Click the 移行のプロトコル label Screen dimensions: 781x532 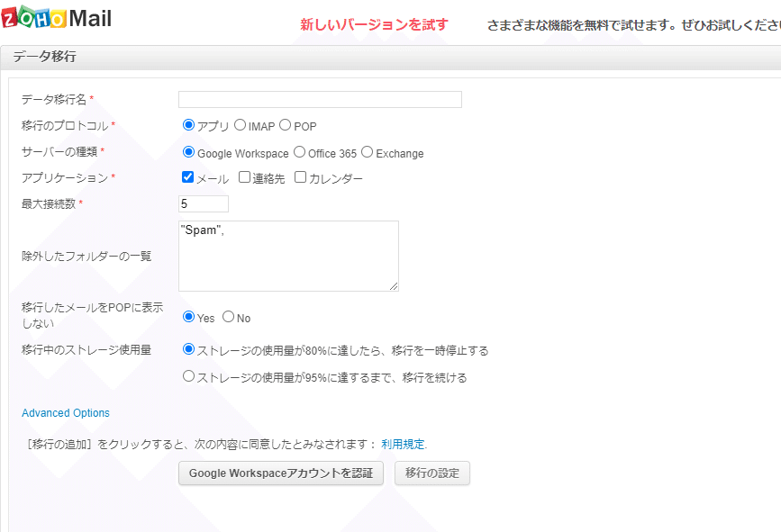65,126
